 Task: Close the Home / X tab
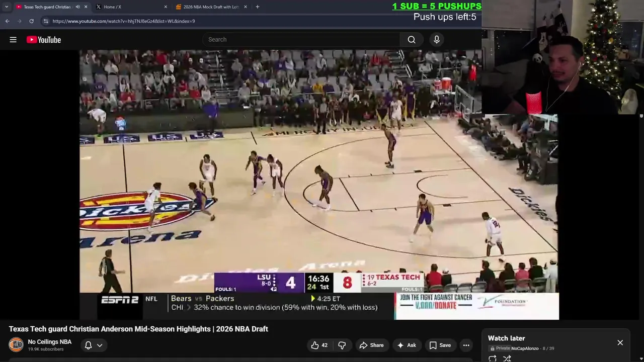(x=166, y=7)
